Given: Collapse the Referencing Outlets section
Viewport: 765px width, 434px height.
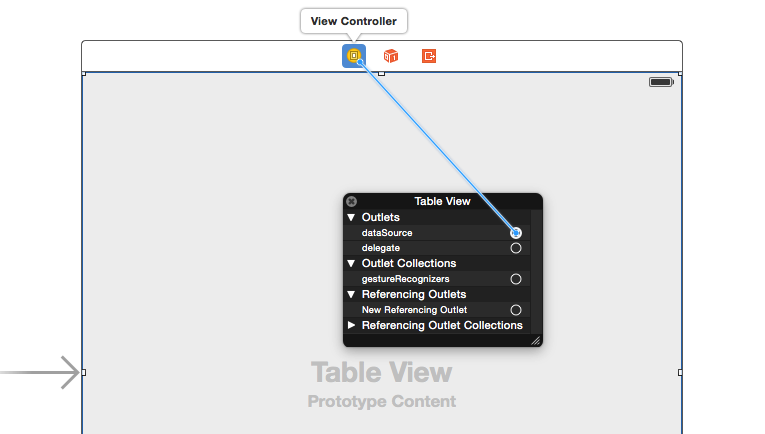Looking at the screenshot, I should 351,295.
